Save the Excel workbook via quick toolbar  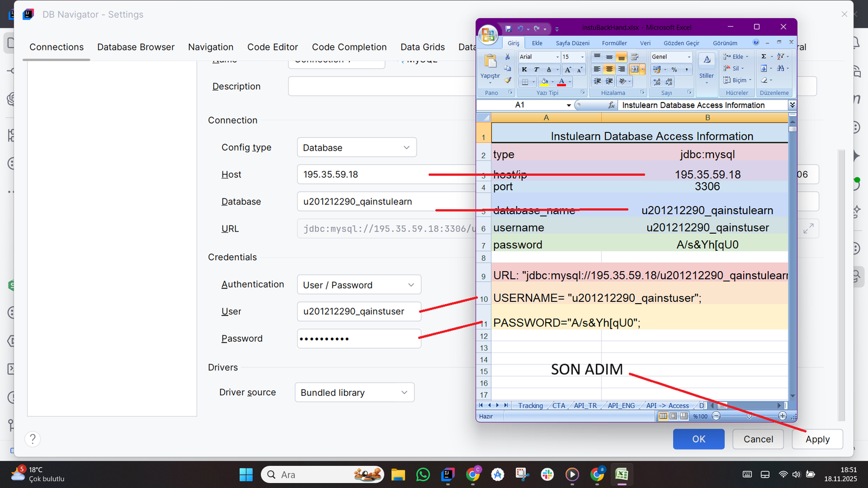point(508,29)
